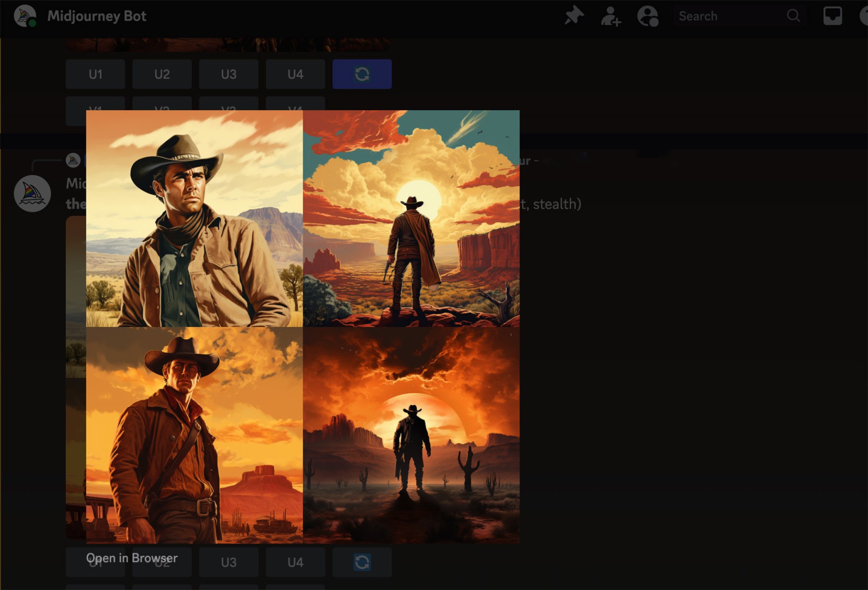
Task: Click the Midjourney Bot avatar in the header
Action: pyautogui.click(x=25, y=16)
